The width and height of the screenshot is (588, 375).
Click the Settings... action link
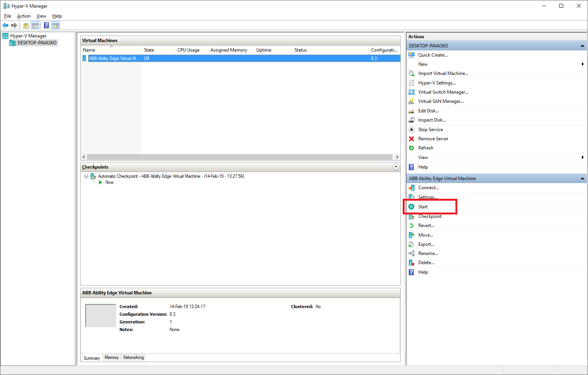tap(428, 197)
